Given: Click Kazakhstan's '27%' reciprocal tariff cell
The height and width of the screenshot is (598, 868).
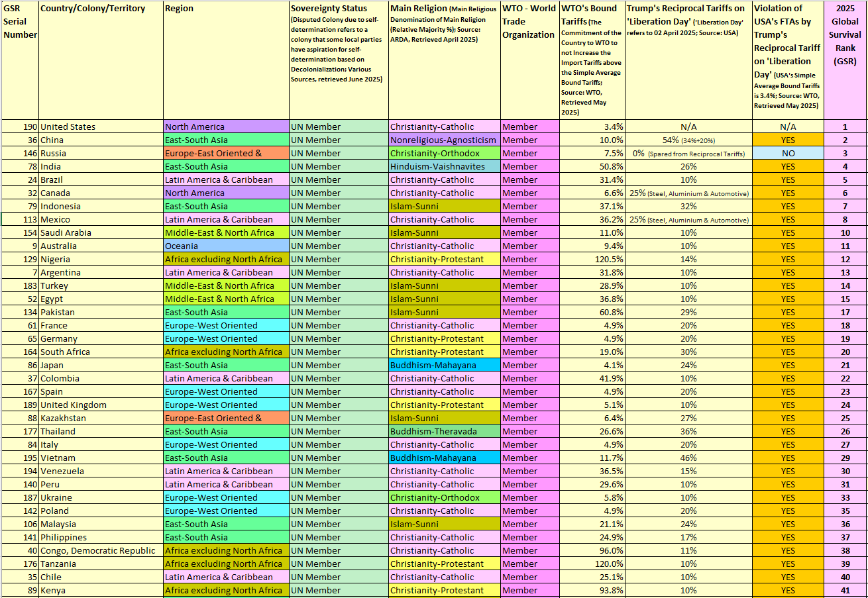Looking at the screenshot, I should [688, 418].
